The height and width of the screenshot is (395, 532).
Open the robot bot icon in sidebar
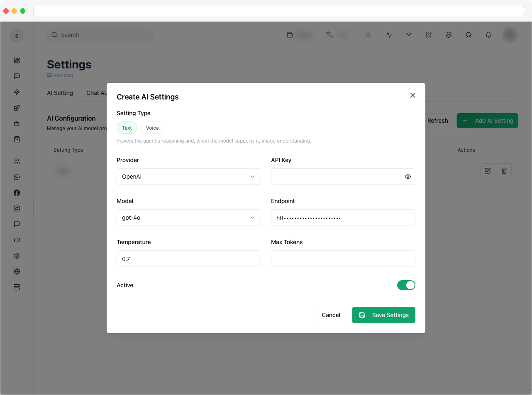[17, 124]
